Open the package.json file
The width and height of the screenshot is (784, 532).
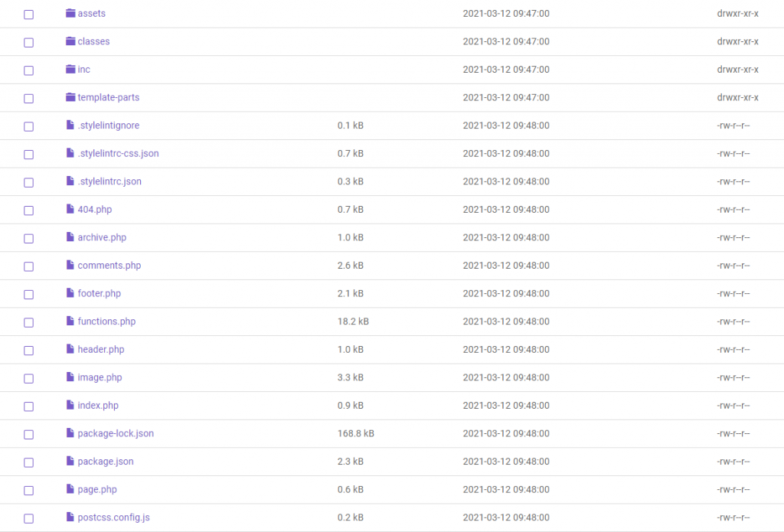pyautogui.click(x=106, y=462)
